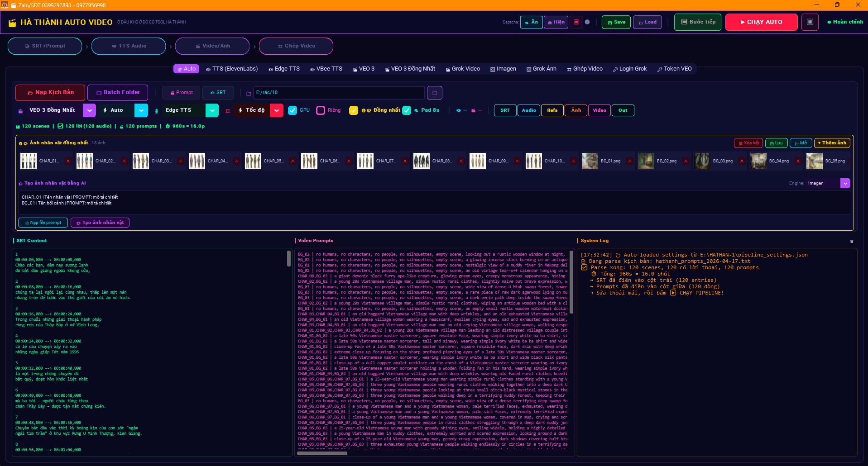The width and height of the screenshot is (868, 466).
Task: Click the Xóa hết delete-all button
Action: pos(748,143)
